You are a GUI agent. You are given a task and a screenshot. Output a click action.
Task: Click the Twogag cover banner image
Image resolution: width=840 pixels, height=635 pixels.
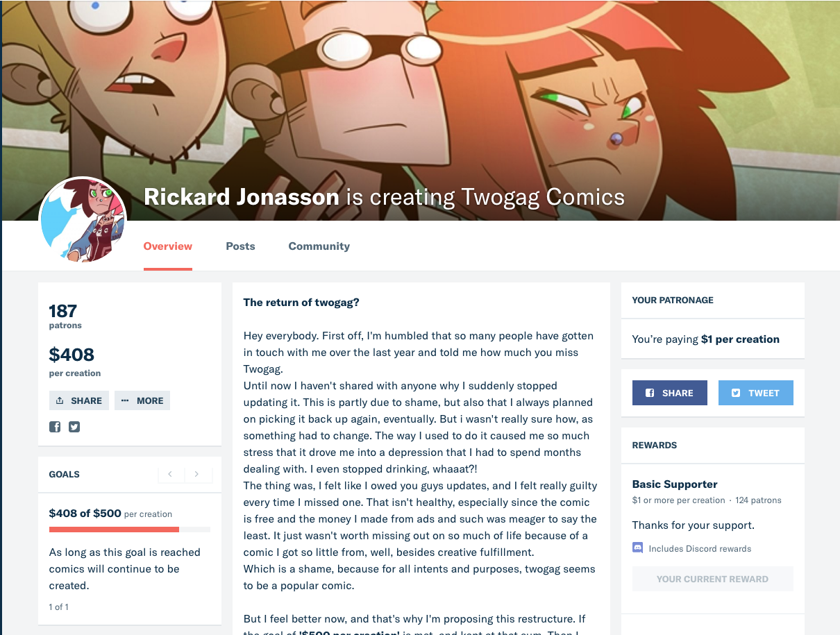[x=486, y=90]
